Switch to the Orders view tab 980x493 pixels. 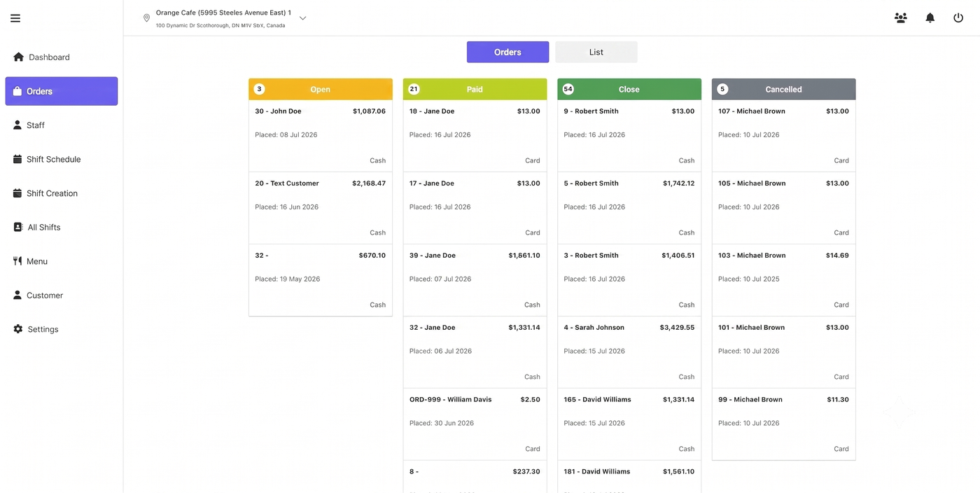(x=507, y=52)
